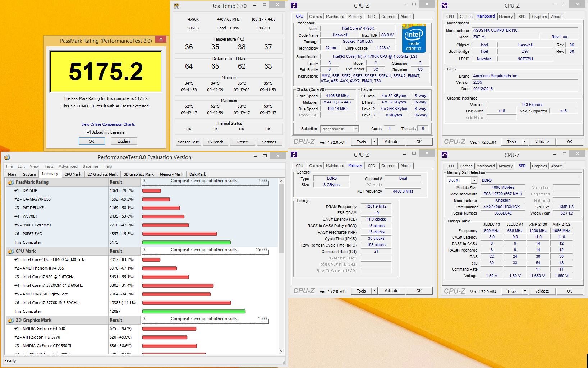Click the RealTemp title bar app icon

click(176, 6)
